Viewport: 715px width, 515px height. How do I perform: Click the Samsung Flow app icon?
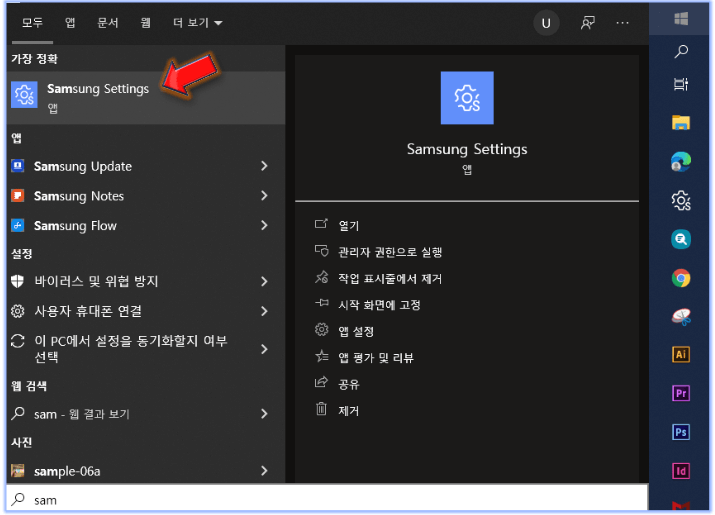[18, 225]
